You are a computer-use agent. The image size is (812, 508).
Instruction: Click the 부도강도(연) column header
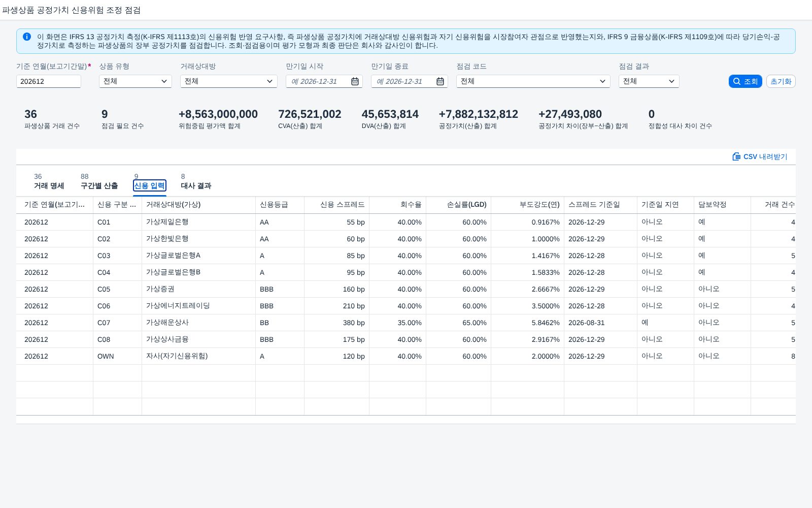[x=528, y=205]
